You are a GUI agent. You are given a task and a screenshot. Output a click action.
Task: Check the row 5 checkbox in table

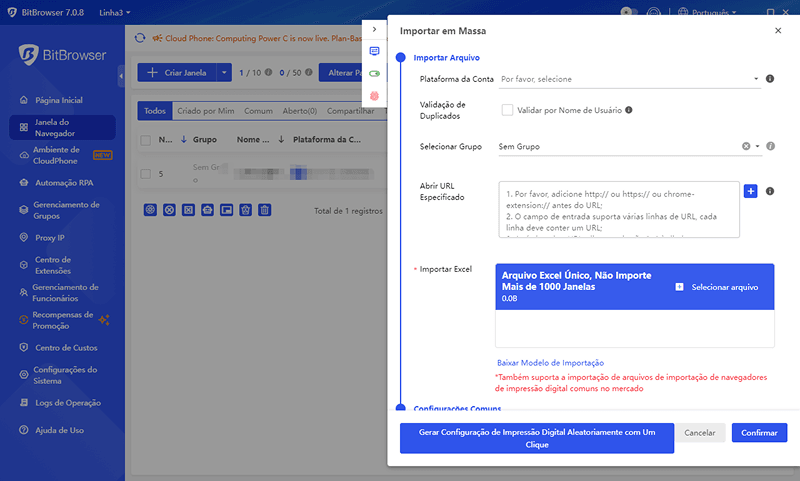146,174
